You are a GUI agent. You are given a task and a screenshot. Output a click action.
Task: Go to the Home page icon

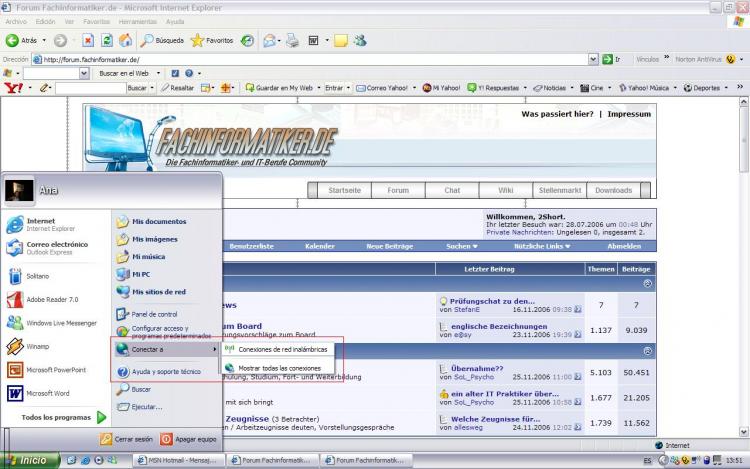(126, 41)
